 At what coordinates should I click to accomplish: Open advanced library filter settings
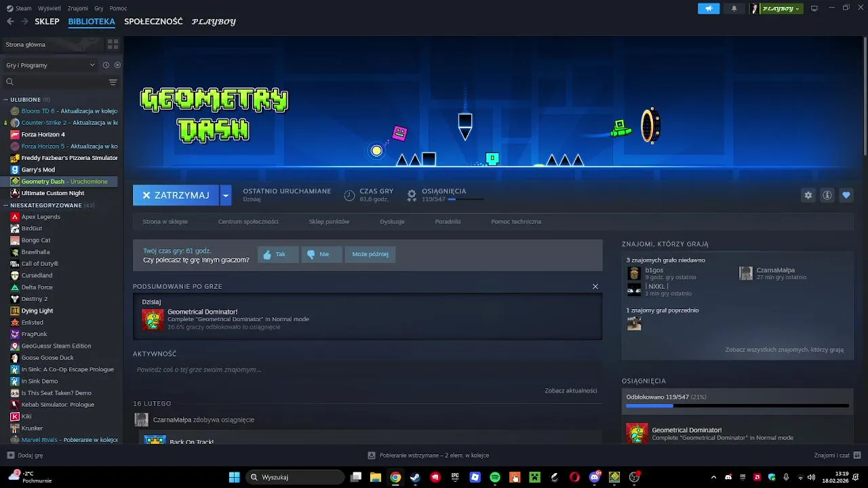[x=113, y=82]
